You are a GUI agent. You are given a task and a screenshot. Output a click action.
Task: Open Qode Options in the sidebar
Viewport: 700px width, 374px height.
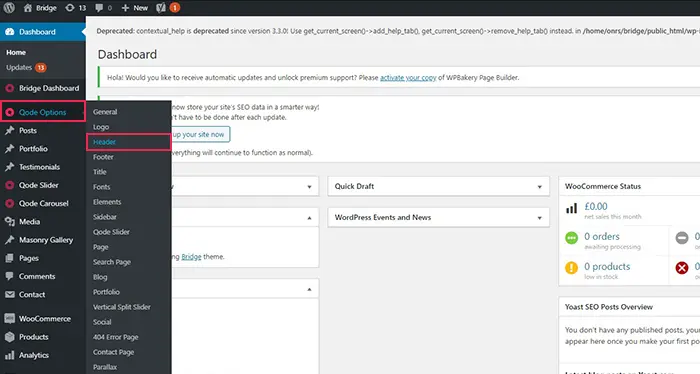43,112
